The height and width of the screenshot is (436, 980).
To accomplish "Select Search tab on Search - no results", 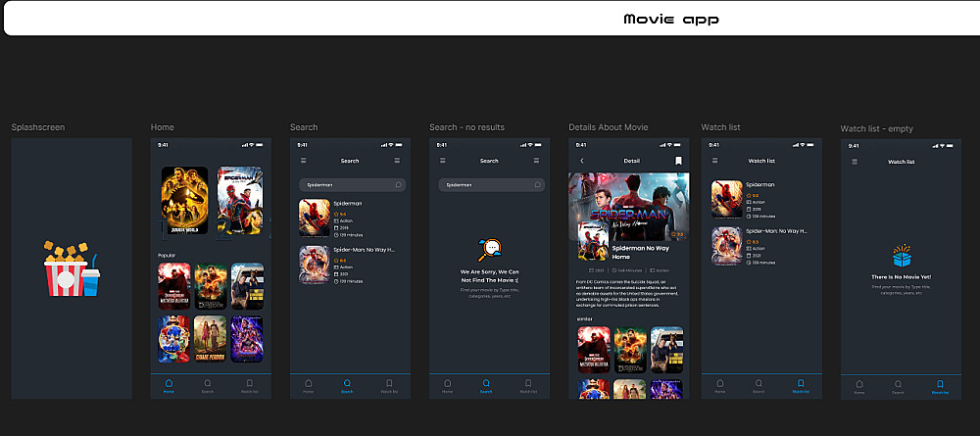I will (486, 386).
